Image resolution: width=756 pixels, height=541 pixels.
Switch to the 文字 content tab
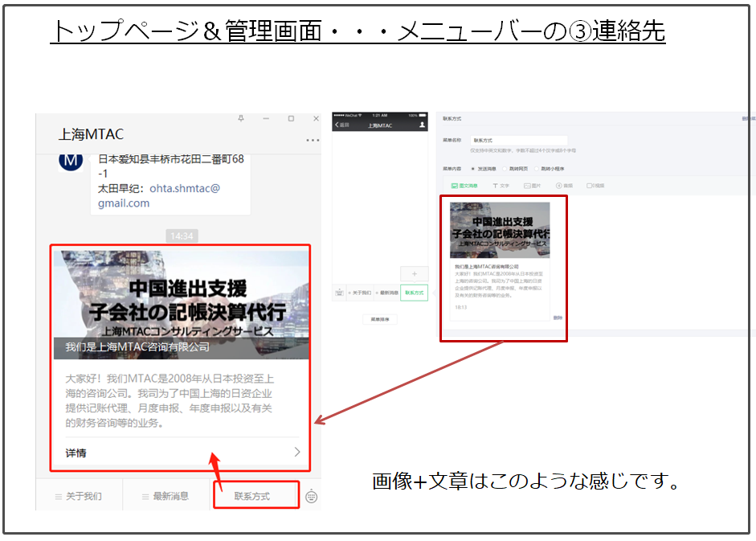(501, 186)
